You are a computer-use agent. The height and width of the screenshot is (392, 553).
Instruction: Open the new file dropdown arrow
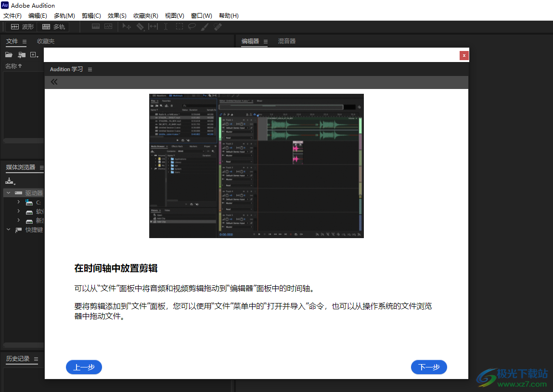[x=38, y=57]
